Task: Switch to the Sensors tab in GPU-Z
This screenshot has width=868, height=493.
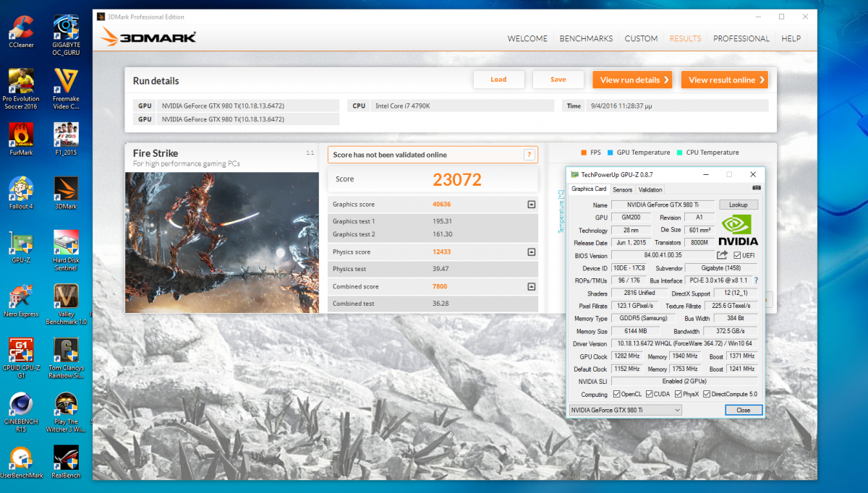Action: (622, 190)
